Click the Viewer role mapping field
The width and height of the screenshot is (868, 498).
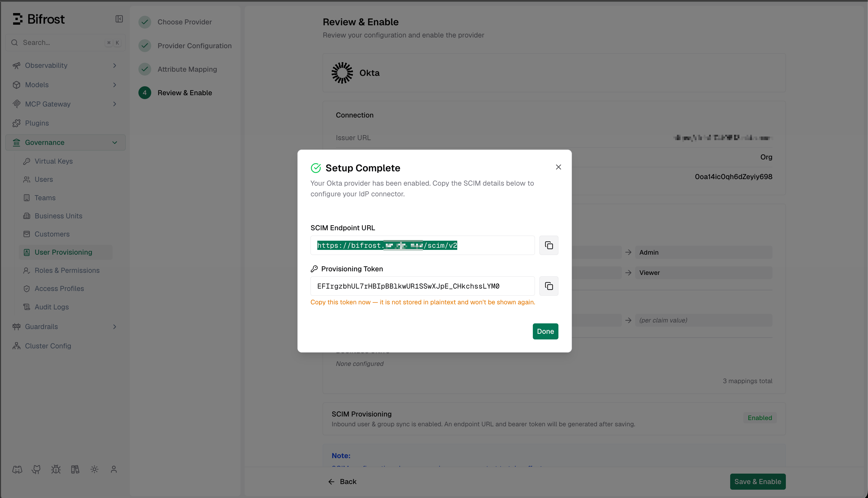click(703, 273)
